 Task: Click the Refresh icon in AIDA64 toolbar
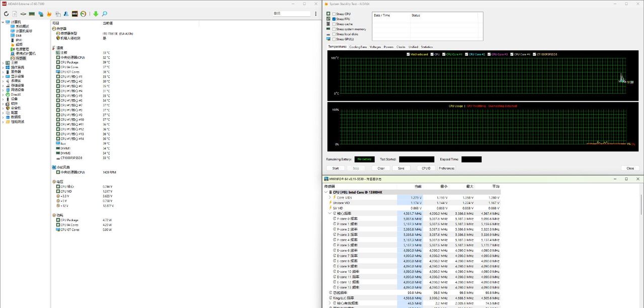point(6,14)
